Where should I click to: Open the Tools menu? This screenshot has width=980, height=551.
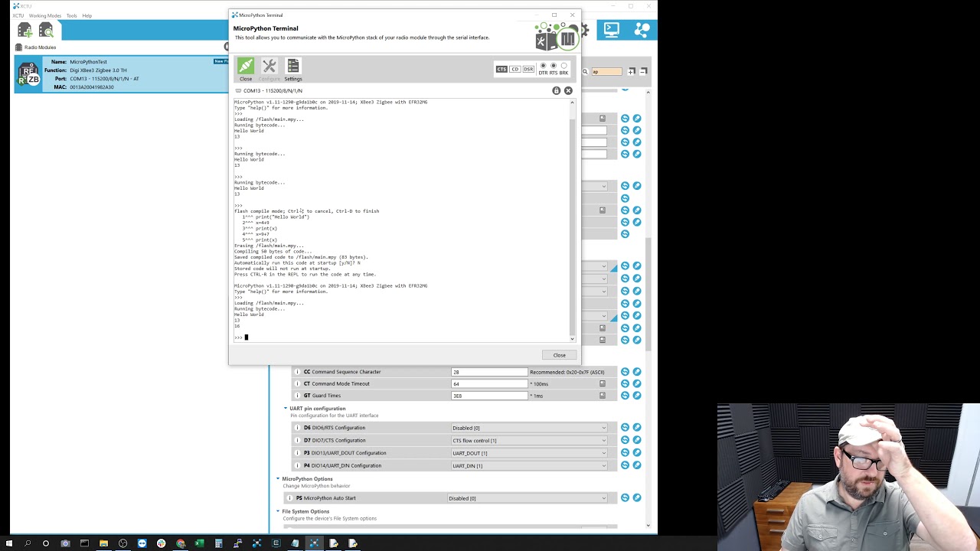click(x=71, y=15)
